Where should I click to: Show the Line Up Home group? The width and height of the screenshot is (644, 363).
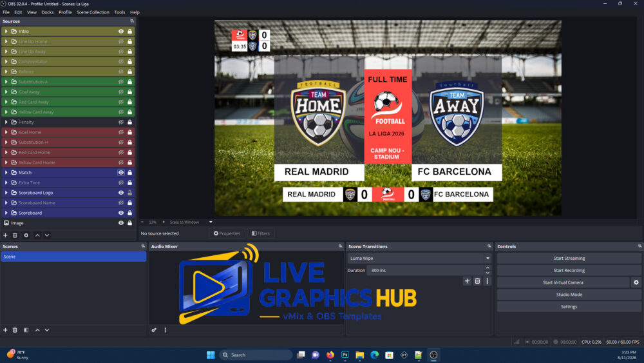point(121,41)
